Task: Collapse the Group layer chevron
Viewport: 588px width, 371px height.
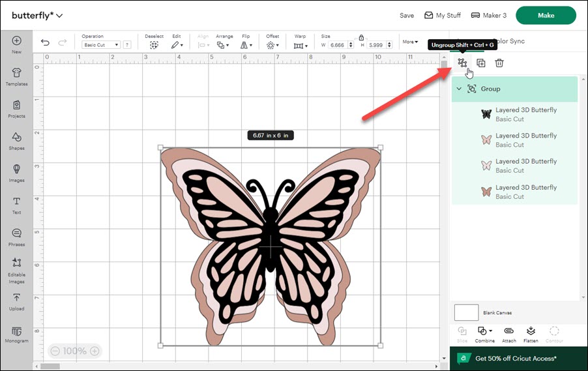Action: (459, 89)
